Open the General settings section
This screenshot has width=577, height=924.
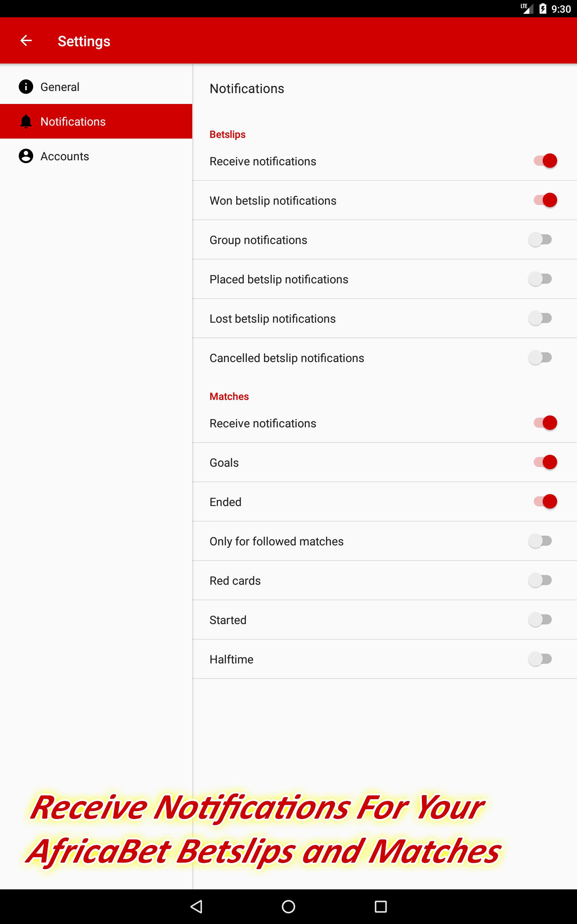(60, 87)
